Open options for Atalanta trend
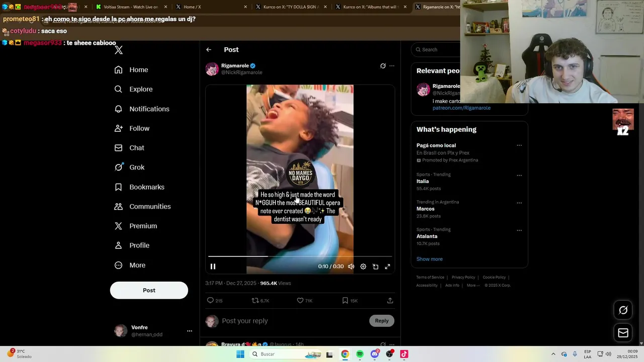The image size is (644, 362). [519, 231]
